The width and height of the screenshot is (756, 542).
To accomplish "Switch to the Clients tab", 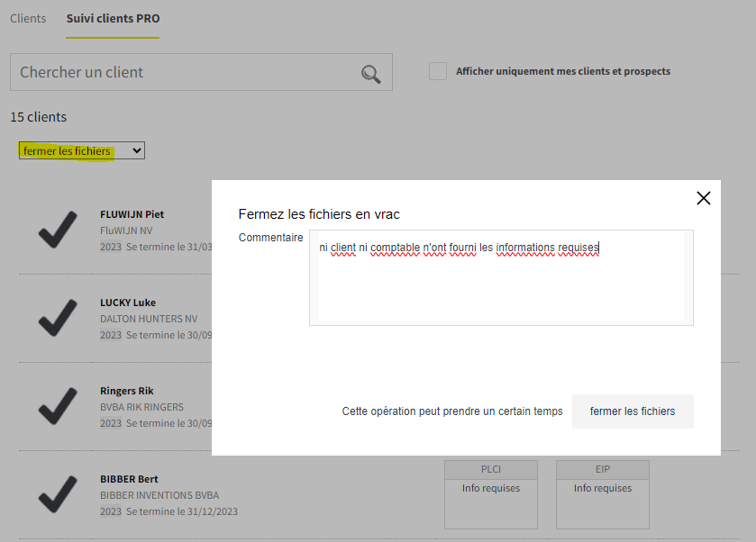I will click(28, 18).
